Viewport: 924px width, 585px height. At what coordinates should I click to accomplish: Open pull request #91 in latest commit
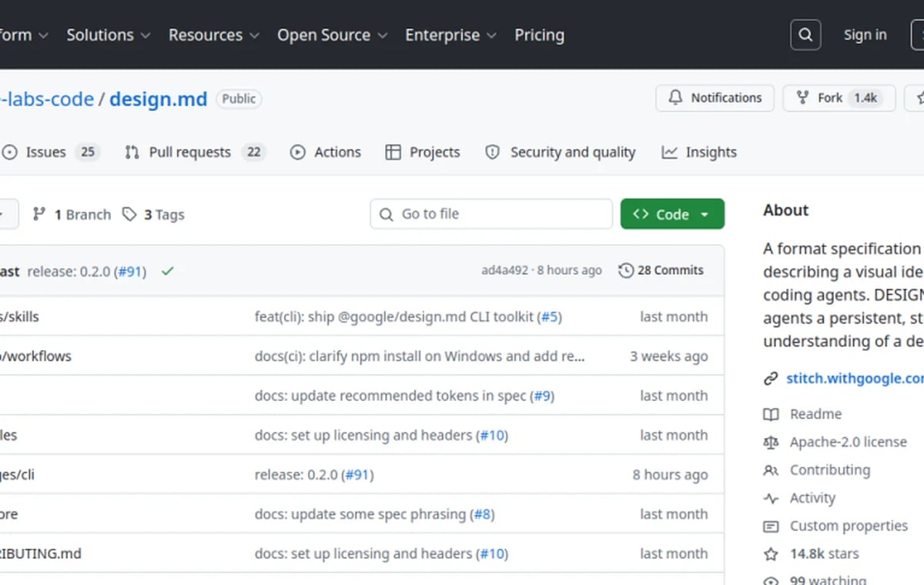pyautogui.click(x=131, y=271)
